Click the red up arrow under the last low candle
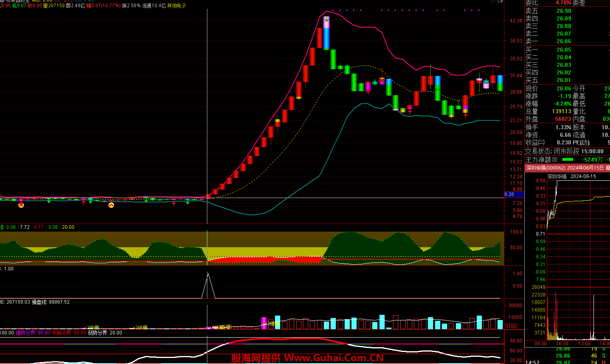This screenshot has height=364, width=610. (465, 116)
